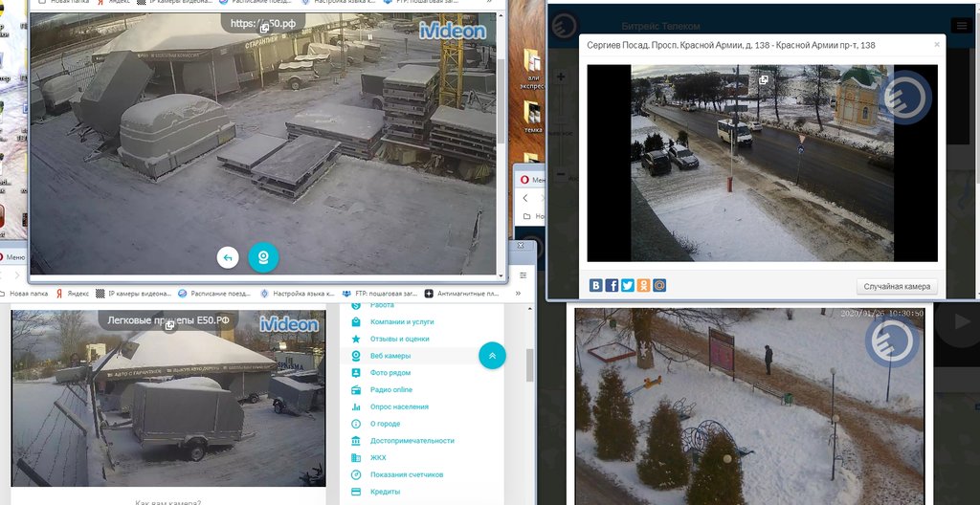
Task: Open pop-out icon on Красной Армии video
Action: click(763, 80)
